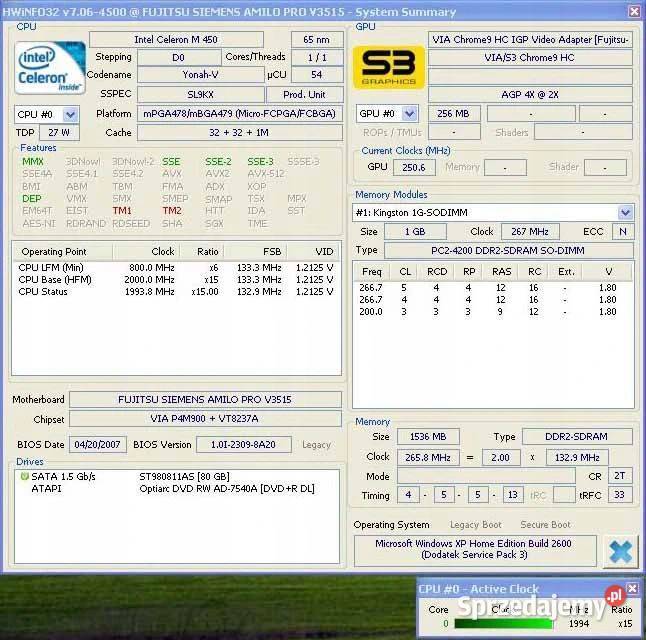Click the CL column header
Screen dimensions: 646x640
(405, 272)
